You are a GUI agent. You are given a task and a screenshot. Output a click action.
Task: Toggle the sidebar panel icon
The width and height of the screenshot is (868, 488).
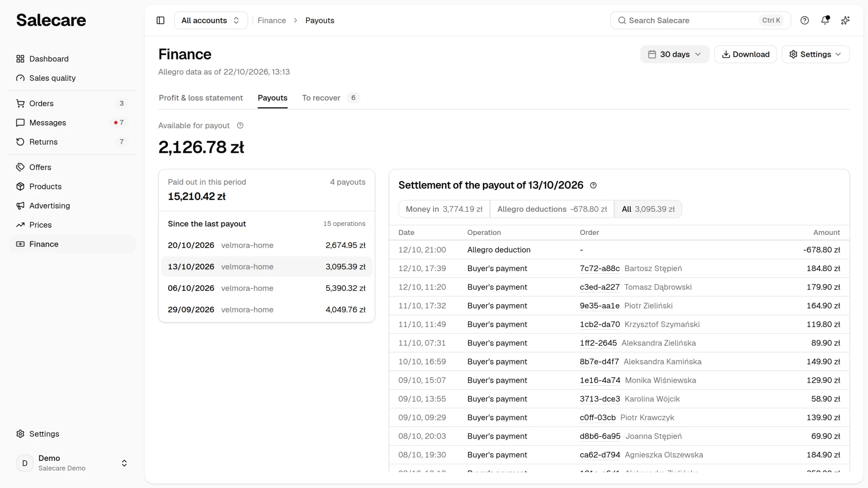click(x=160, y=20)
